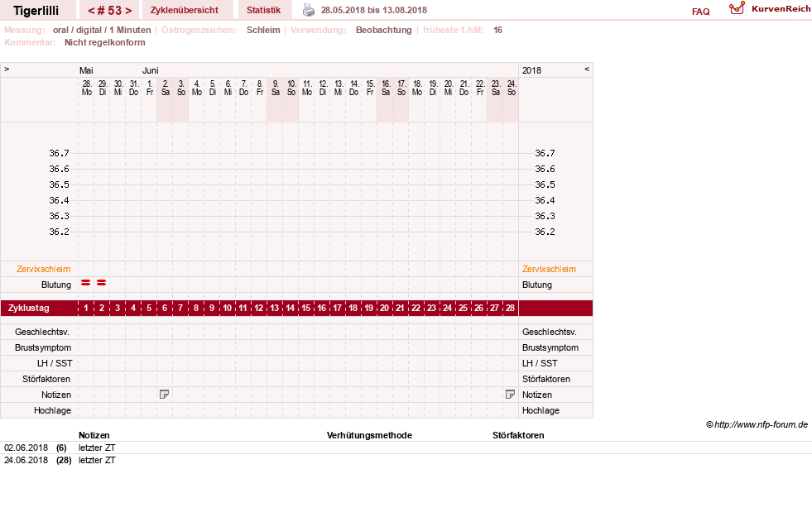Click the 'Mai' month label

pos(86,70)
